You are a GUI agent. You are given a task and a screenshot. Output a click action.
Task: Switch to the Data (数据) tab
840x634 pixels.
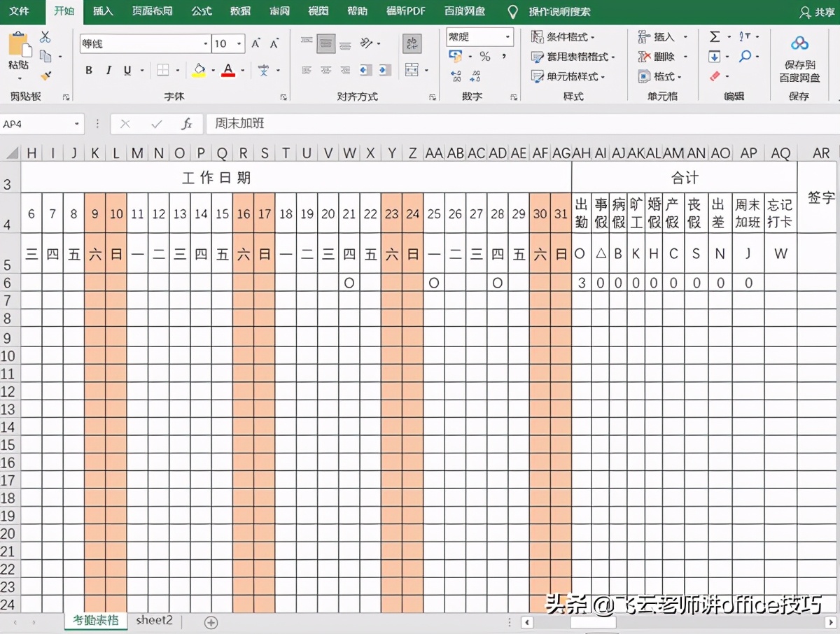pos(241,11)
